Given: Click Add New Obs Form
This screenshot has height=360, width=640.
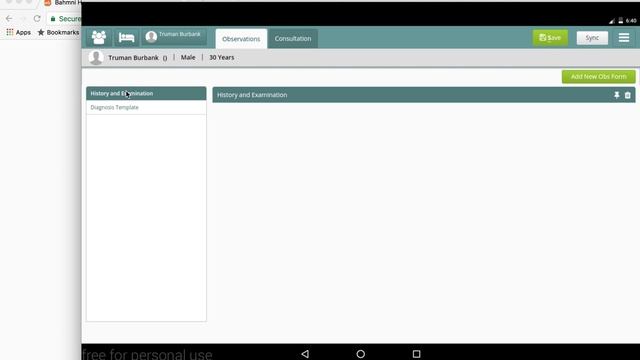Looking at the screenshot, I should coord(598,76).
